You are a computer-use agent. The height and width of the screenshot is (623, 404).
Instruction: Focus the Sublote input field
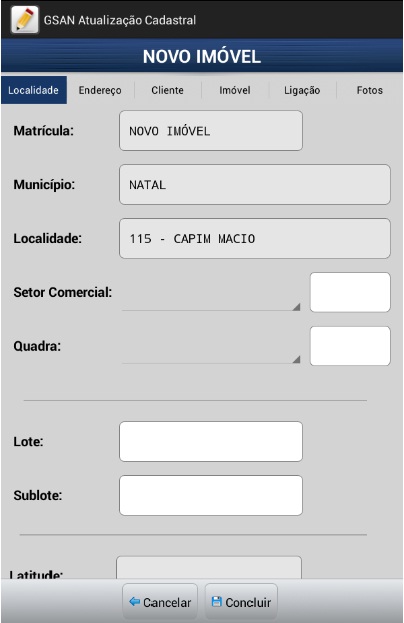(211, 495)
